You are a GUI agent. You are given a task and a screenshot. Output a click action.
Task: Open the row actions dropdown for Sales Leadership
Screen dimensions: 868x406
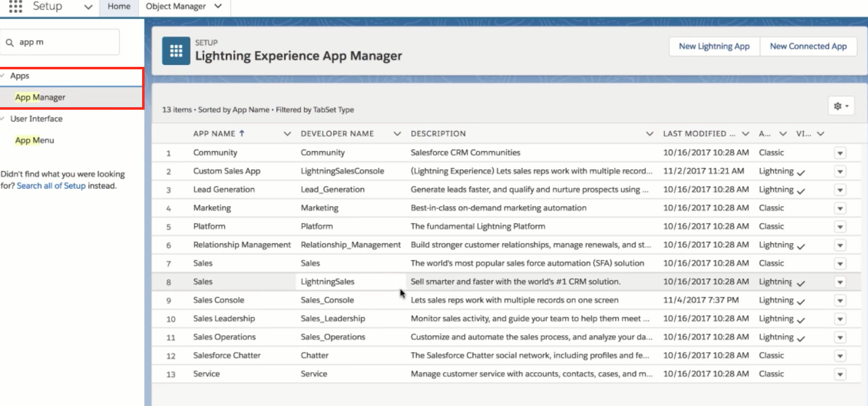point(840,319)
